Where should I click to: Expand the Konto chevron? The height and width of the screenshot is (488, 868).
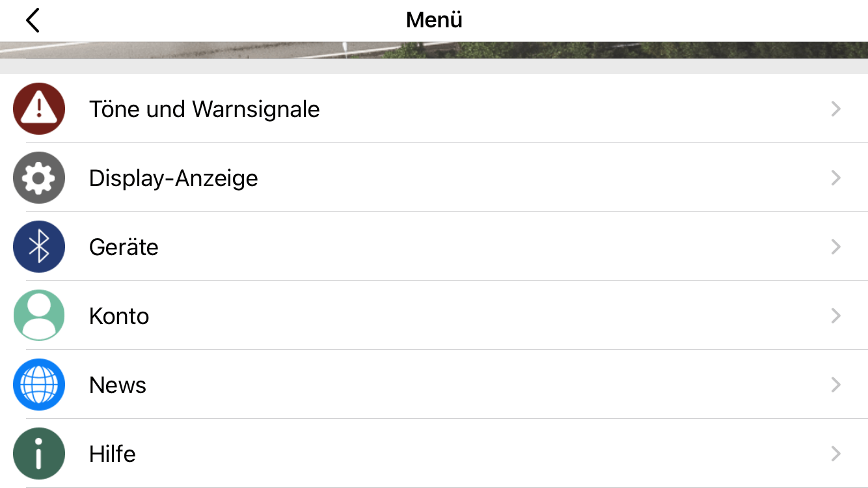(x=835, y=316)
